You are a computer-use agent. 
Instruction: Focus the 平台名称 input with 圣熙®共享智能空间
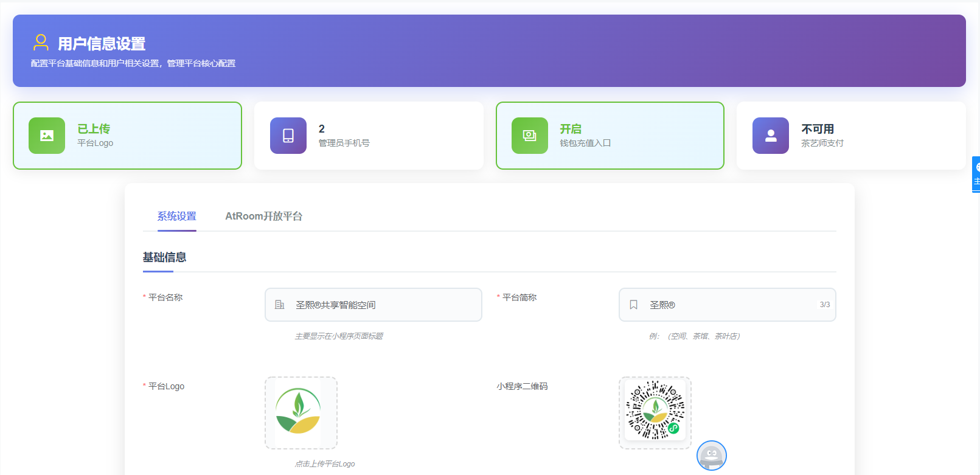coord(383,305)
